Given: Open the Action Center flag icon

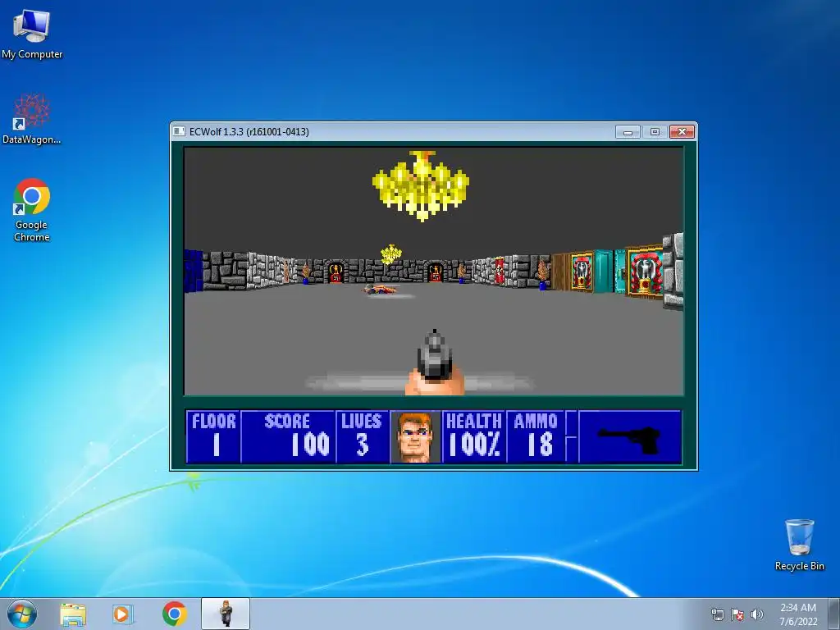Looking at the screenshot, I should (737, 614).
